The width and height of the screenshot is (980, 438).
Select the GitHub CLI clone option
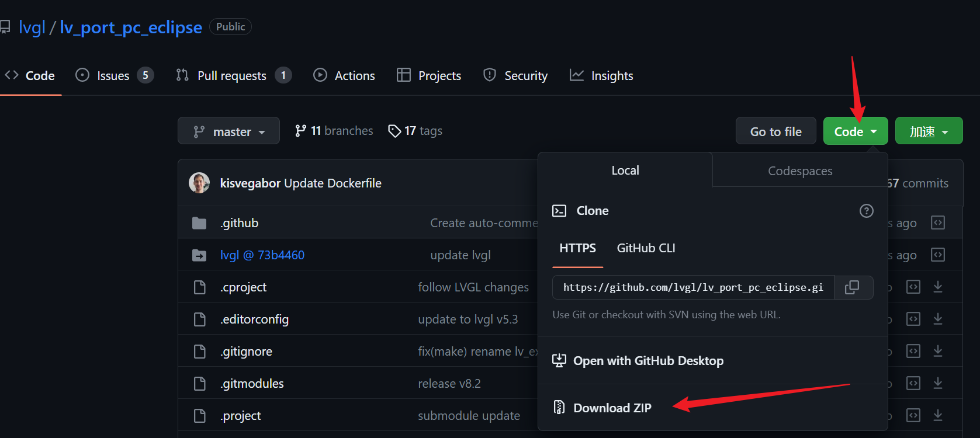(x=646, y=248)
